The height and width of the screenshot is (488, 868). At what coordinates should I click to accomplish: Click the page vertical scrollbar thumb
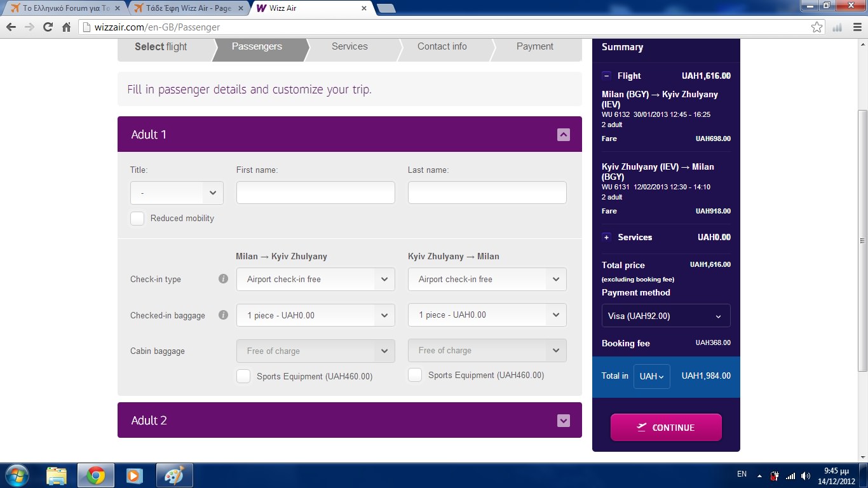(x=862, y=241)
